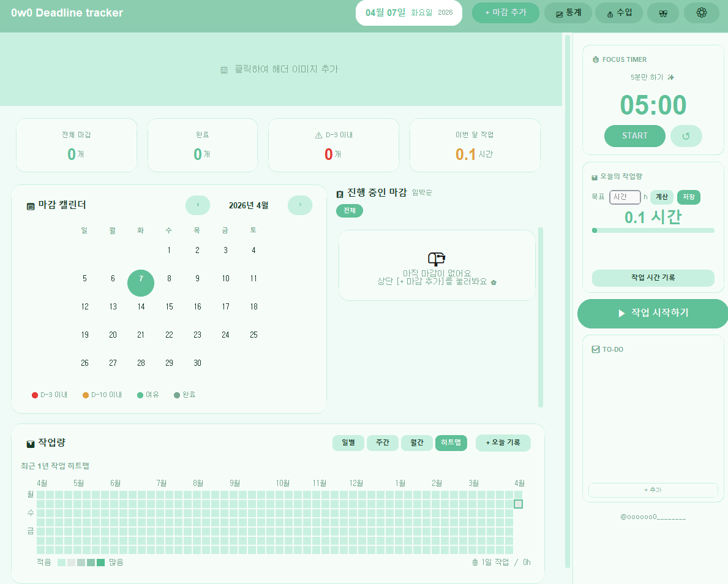Viewport: 728px width, 584px height.
Task: Select the 전체 filter chip
Action: click(350, 210)
